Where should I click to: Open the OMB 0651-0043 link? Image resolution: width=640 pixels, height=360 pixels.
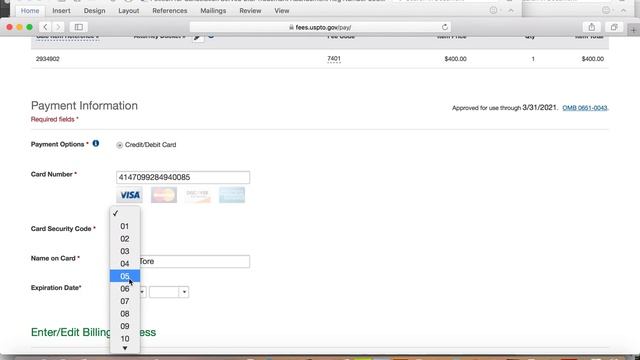click(585, 108)
